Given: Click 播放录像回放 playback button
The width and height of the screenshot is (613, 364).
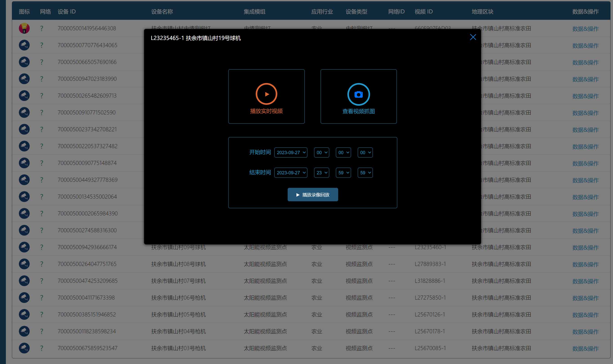Looking at the screenshot, I should pyautogui.click(x=313, y=195).
